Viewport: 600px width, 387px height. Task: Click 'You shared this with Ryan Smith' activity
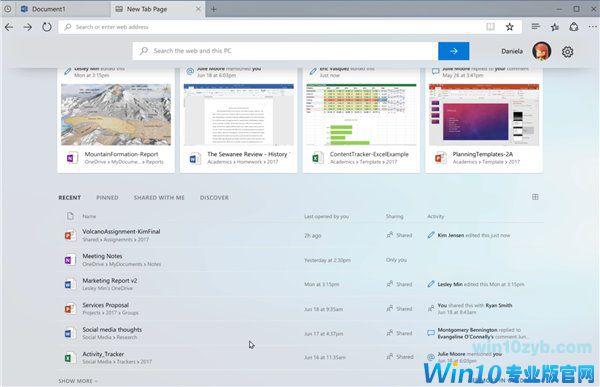pyautogui.click(x=474, y=305)
